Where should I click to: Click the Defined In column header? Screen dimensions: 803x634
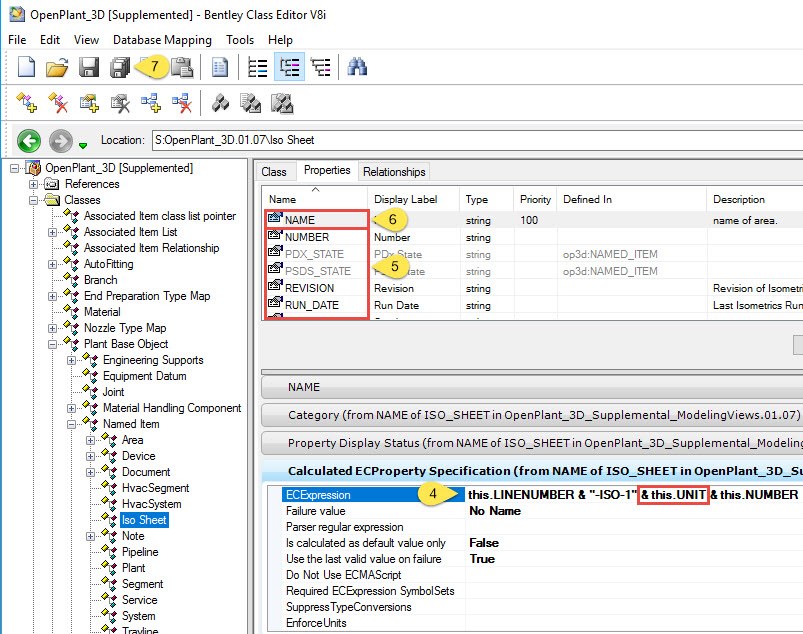pyautogui.click(x=632, y=199)
